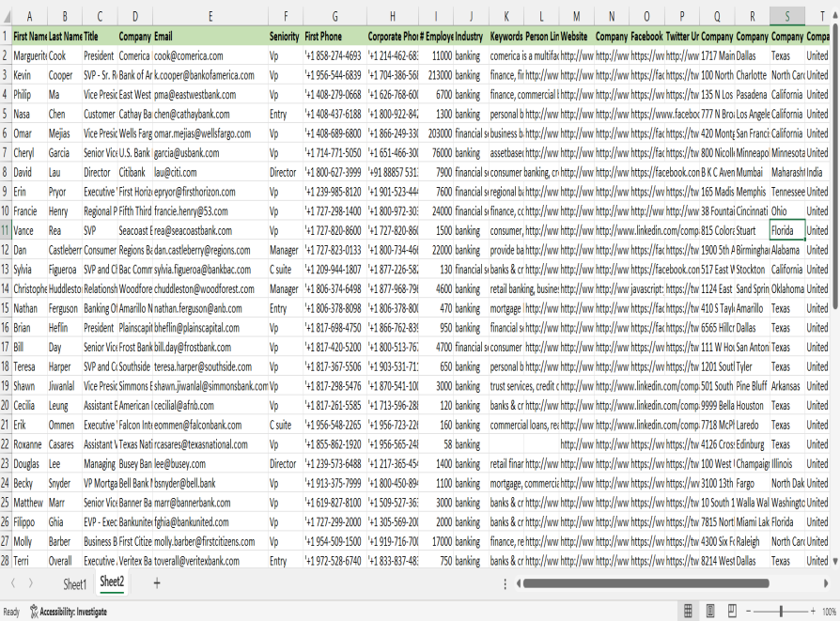Click the 'Email' header cell

(x=210, y=37)
